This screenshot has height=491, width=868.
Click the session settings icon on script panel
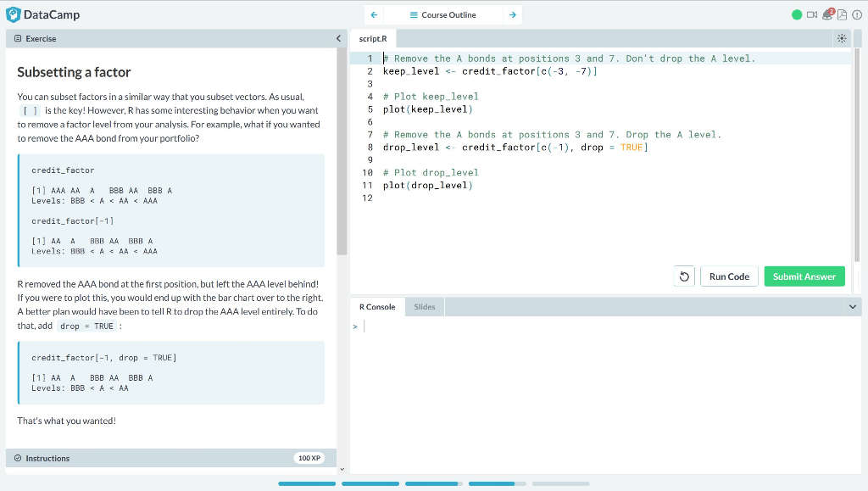(x=842, y=38)
